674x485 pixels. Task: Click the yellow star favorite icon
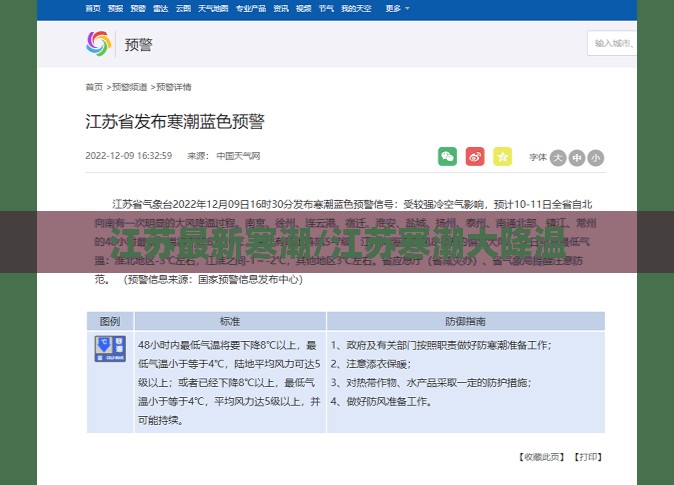pyautogui.click(x=502, y=157)
